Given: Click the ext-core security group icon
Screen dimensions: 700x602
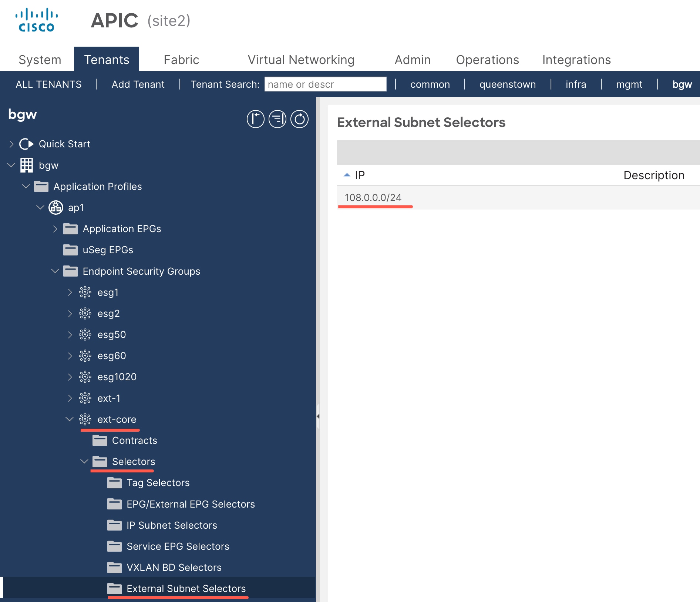Looking at the screenshot, I should pos(85,419).
